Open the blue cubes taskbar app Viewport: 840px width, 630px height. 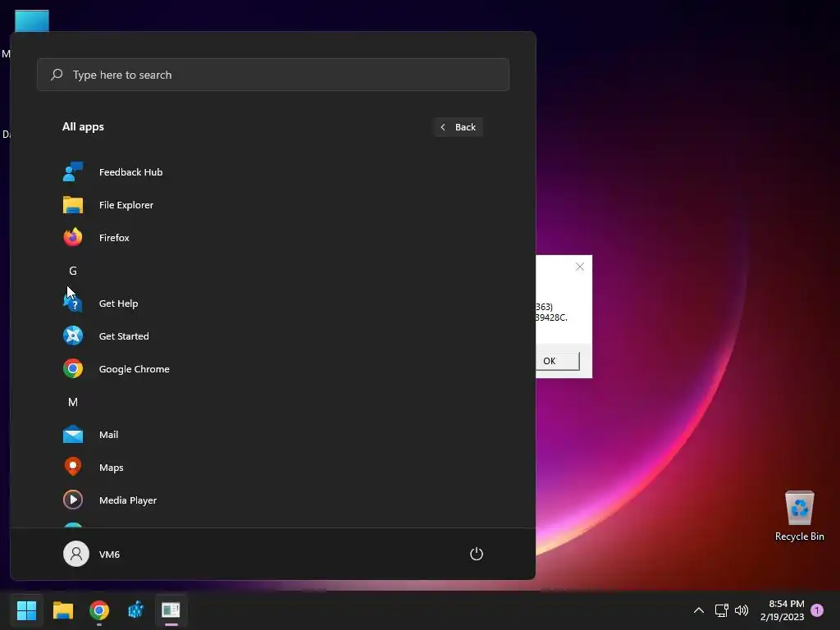(135, 610)
